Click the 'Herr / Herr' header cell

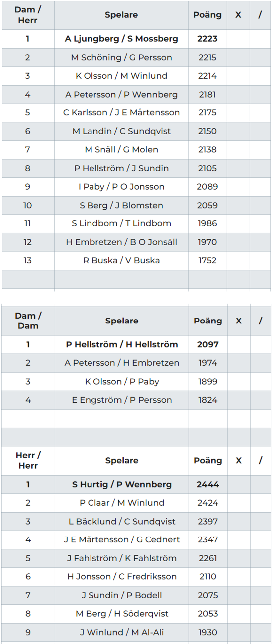click(28, 460)
